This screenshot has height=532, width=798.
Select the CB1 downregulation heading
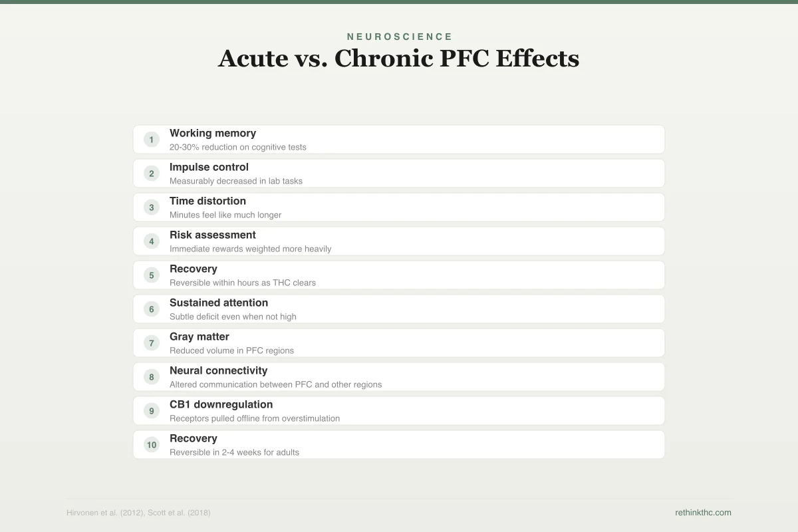coord(221,404)
